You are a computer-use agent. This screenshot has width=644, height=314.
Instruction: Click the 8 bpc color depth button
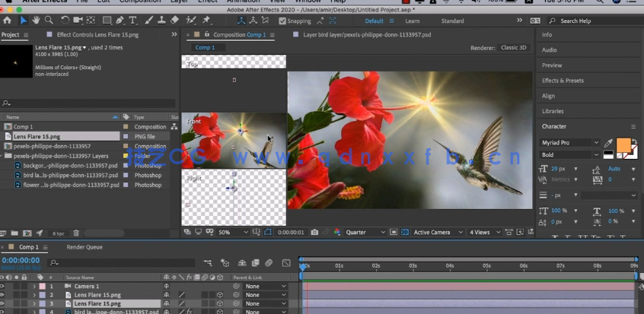pyautogui.click(x=59, y=233)
